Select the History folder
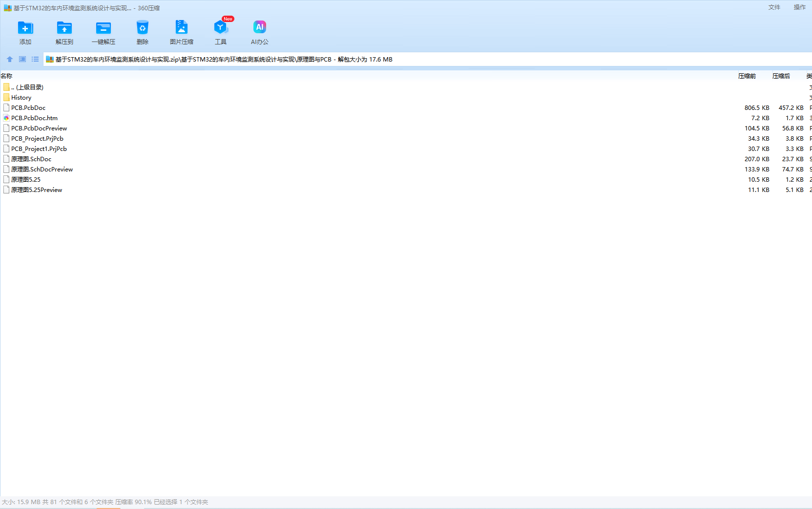Image resolution: width=812 pixels, height=509 pixels. (x=21, y=98)
